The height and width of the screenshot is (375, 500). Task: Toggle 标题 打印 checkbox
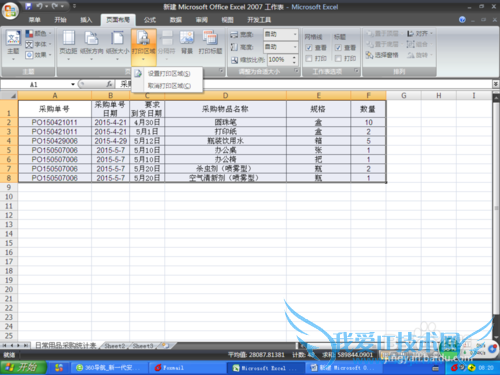[338, 59]
